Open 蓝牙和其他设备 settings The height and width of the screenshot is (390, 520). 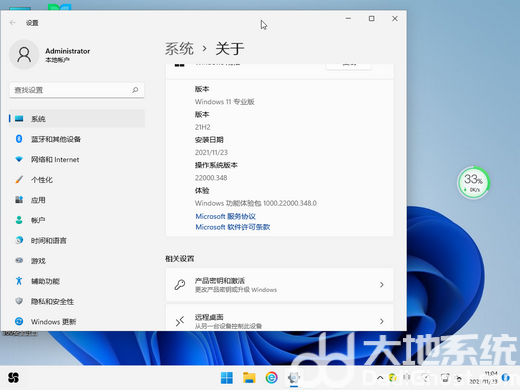(77, 139)
